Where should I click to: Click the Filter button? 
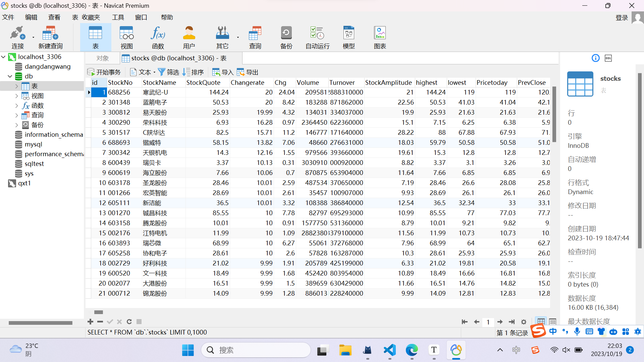[x=169, y=72]
